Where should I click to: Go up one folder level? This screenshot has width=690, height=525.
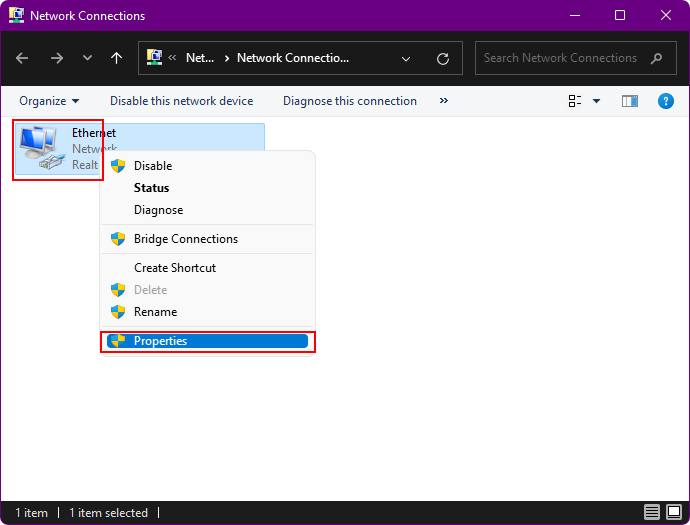[x=116, y=58]
